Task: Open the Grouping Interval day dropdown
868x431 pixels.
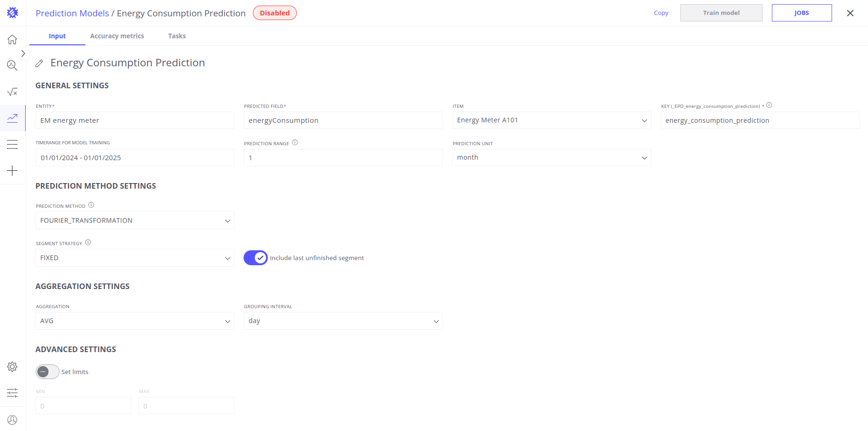Action: tap(343, 321)
